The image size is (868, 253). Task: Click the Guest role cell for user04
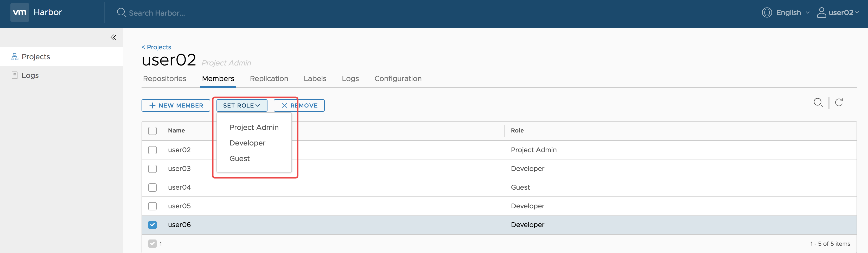(x=520, y=187)
